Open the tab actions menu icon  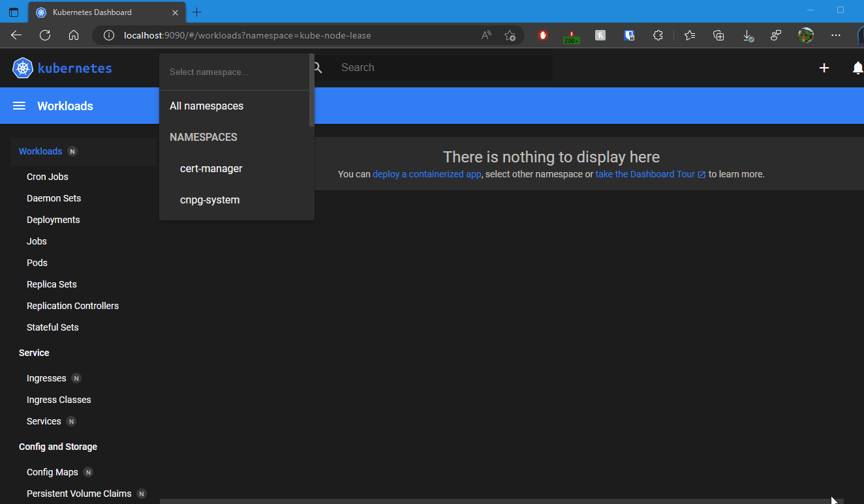click(14, 12)
